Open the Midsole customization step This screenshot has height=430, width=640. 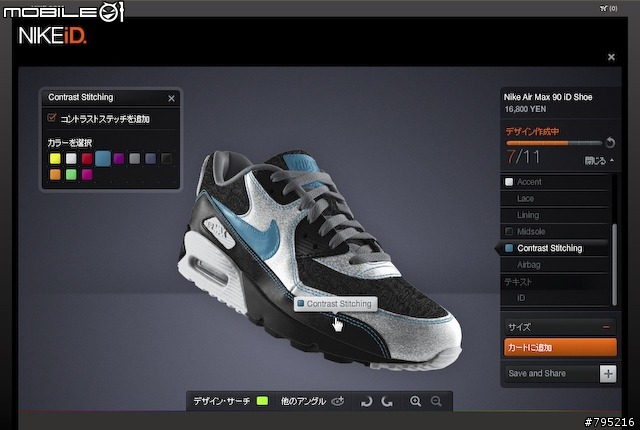tap(554, 232)
